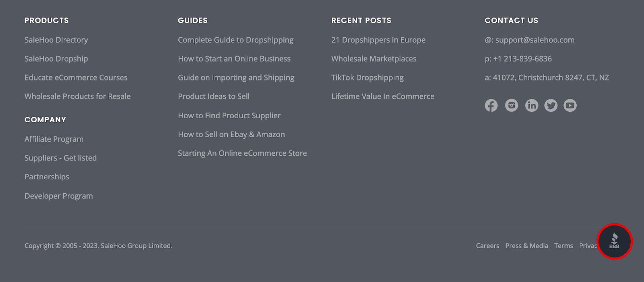
Task: Open the Careers footer link
Action: (487, 246)
